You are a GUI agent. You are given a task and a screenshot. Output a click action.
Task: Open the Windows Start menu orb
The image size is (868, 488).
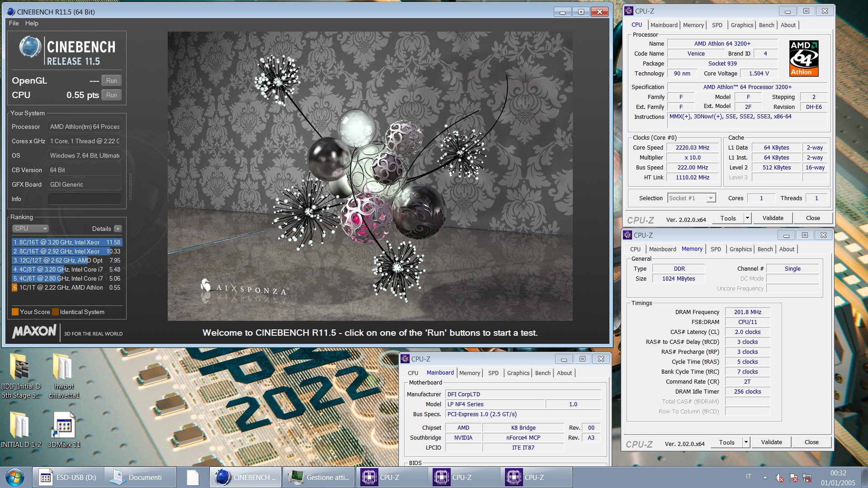(x=15, y=478)
